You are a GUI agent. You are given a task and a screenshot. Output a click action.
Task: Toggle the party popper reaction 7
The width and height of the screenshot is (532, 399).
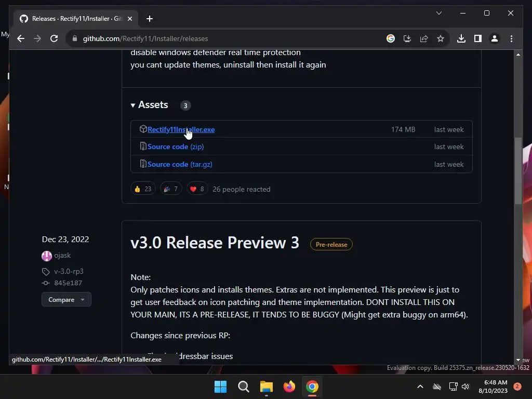click(170, 189)
